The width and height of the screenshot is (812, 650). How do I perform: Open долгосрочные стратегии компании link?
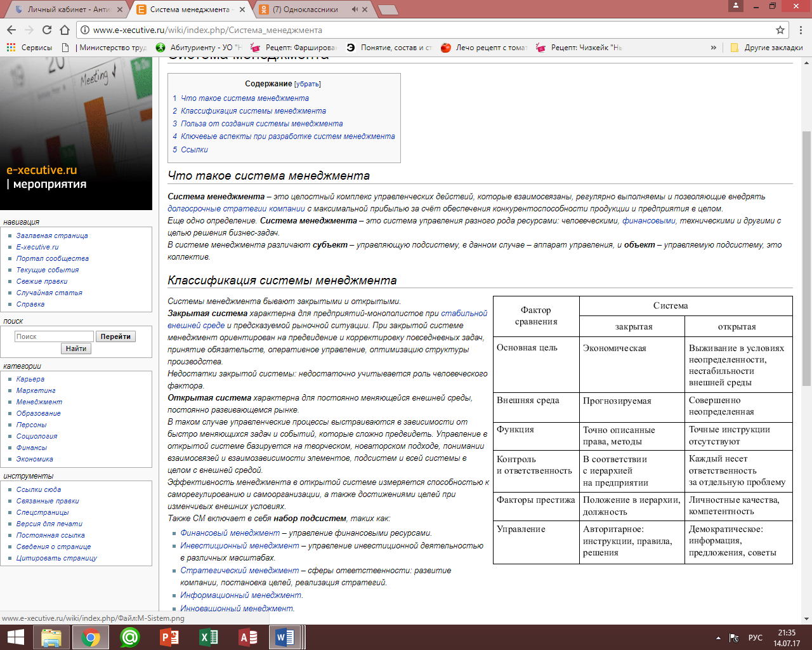(236, 209)
